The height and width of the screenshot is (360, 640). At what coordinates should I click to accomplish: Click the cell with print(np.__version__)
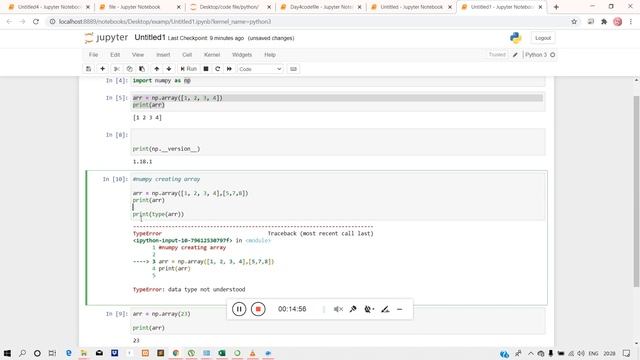(338, 142)
